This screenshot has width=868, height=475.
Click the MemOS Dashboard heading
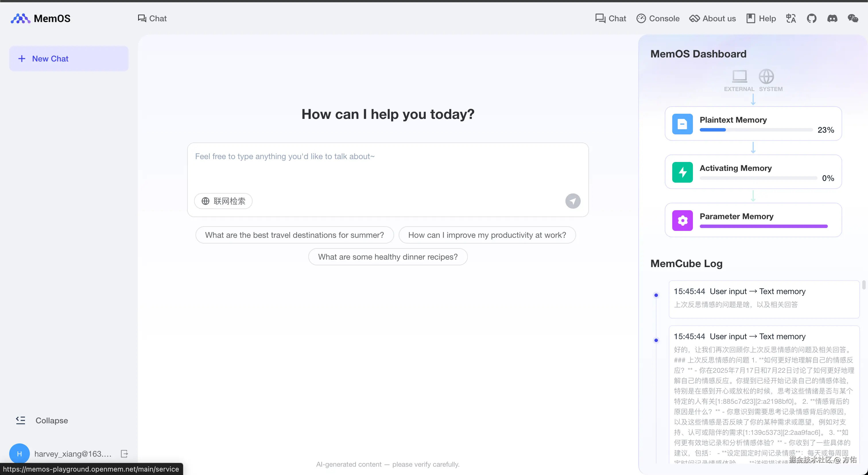(698, 54)
